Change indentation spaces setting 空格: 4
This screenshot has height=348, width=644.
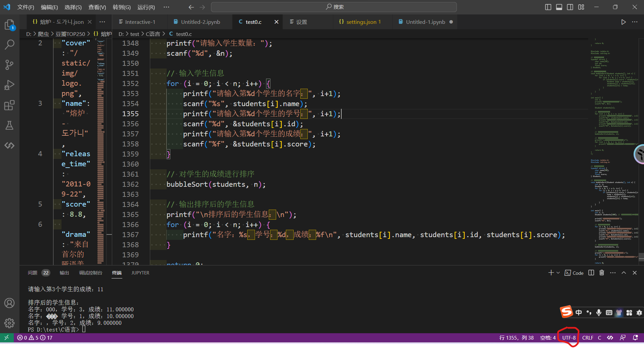point(548,338)
